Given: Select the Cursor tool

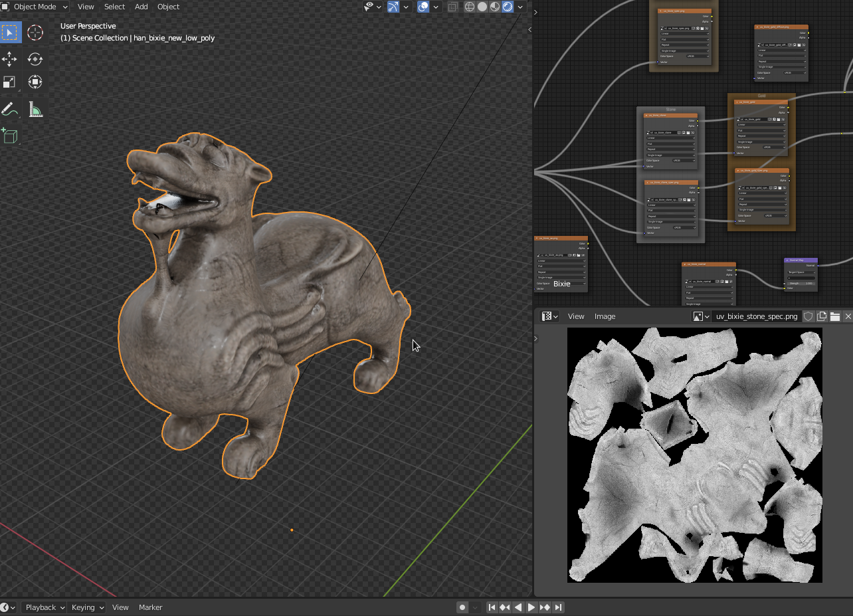Looking at the screenshot, I should click(x=35, y=33).
